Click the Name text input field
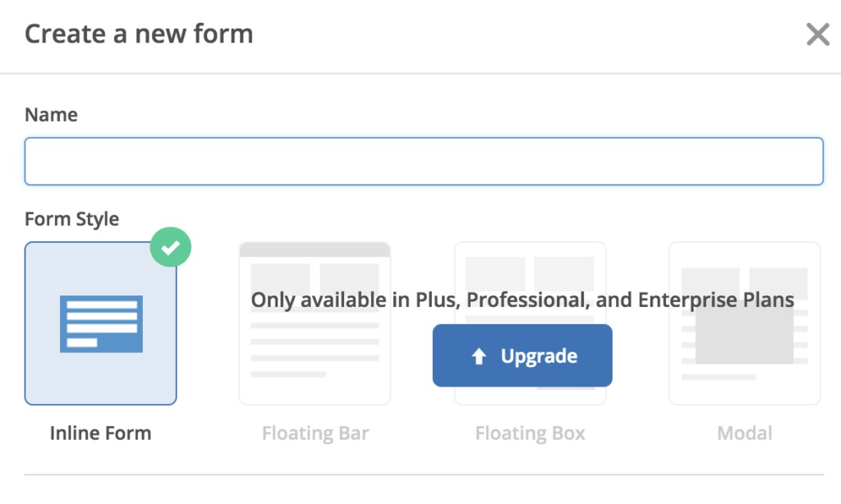Screen dimensions: 841x504 point(424,162)
